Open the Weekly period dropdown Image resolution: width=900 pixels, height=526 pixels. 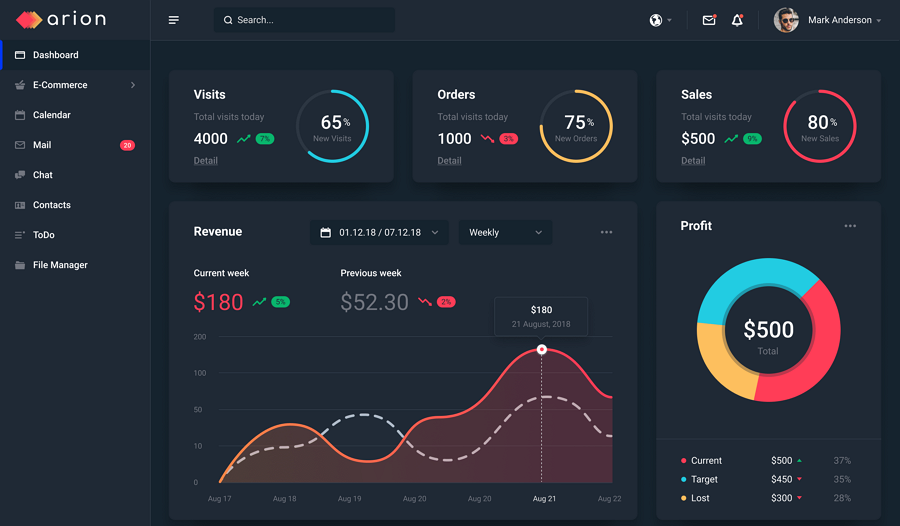click(505, 233)
